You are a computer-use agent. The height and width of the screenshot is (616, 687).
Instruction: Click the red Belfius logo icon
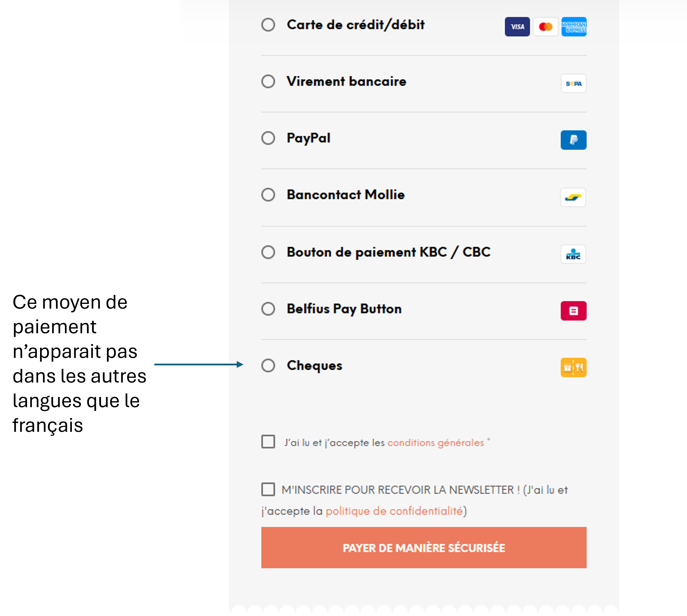point(573,311)
